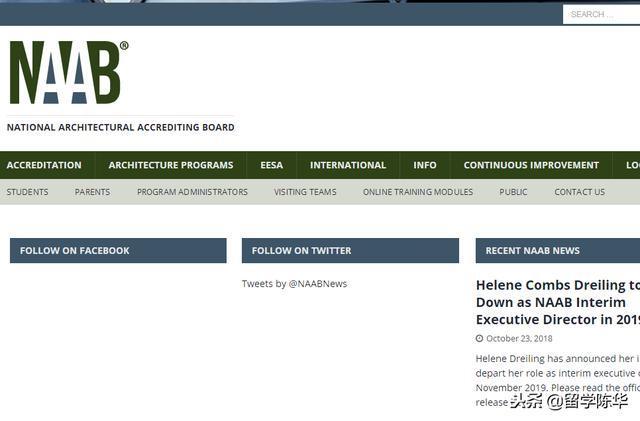Click the Follow on Twitter header
Viewport: 640px width, 421px height.
click(x=350, y=251)
